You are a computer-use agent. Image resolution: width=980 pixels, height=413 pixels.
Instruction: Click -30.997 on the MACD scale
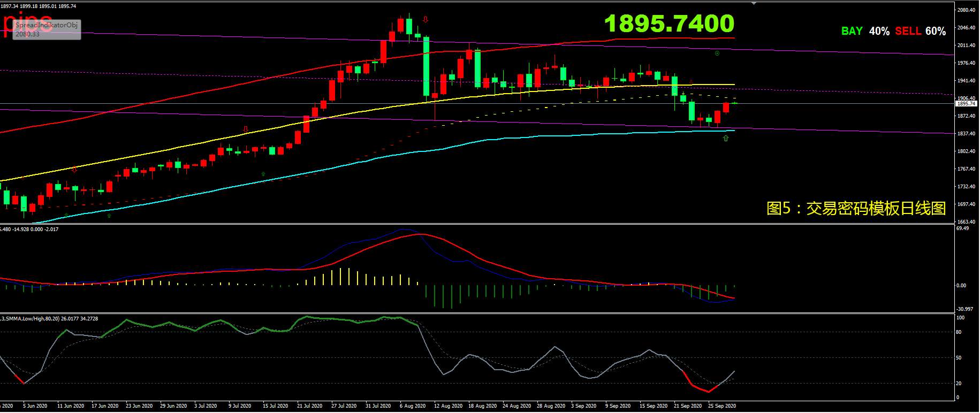pyautogui.click(x=964, y=309)
